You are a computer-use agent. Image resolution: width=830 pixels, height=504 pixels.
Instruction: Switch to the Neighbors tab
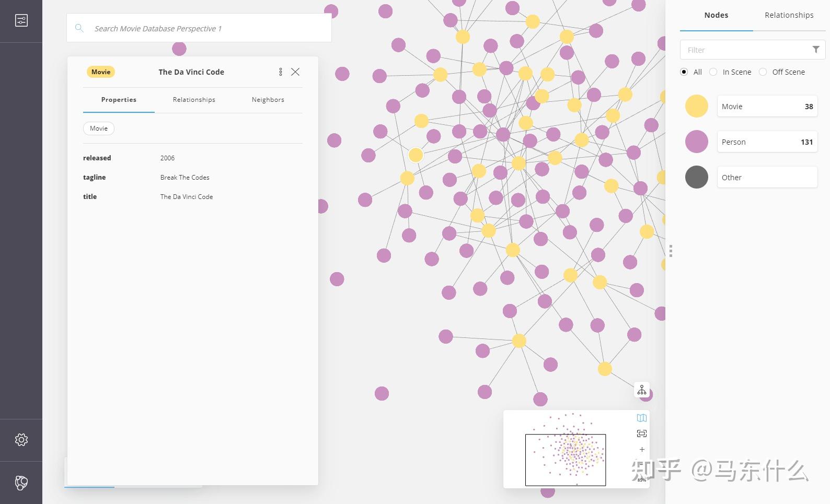(268, 100)
